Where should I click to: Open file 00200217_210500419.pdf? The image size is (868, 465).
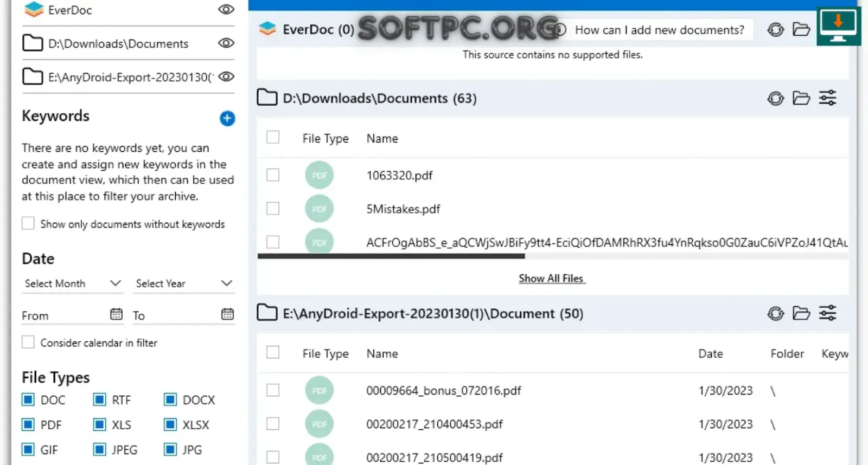point(435,458)
